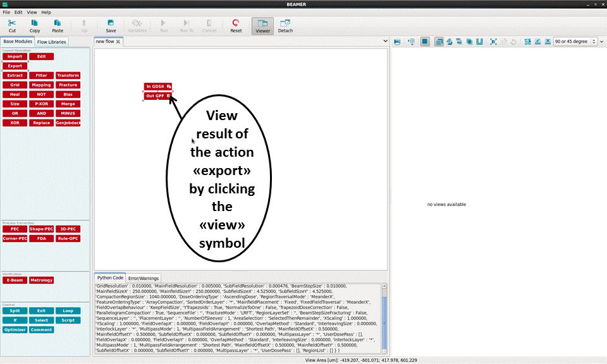Screen dimensions: 607x364
Task: Switch to the Flow Libraries tab
Action: [51, 42]
